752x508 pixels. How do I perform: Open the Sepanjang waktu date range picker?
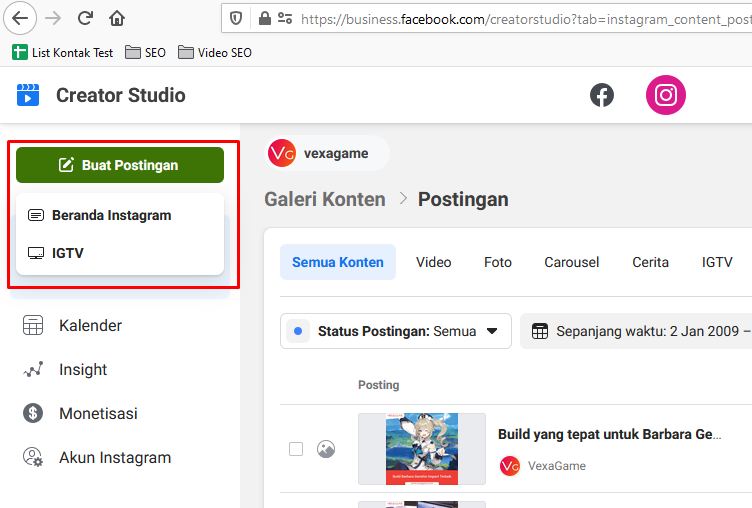point(640,331)
